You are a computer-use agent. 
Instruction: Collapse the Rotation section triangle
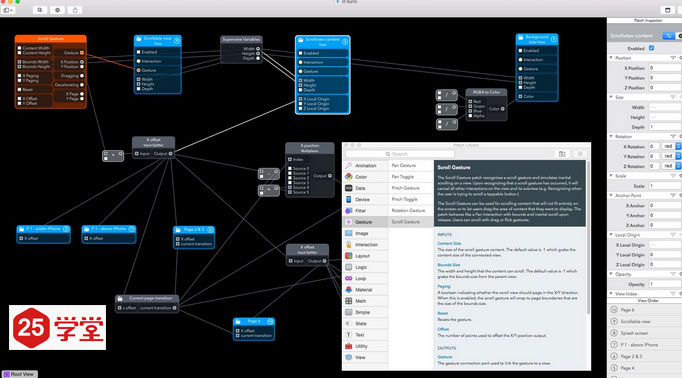pos(612,137)
